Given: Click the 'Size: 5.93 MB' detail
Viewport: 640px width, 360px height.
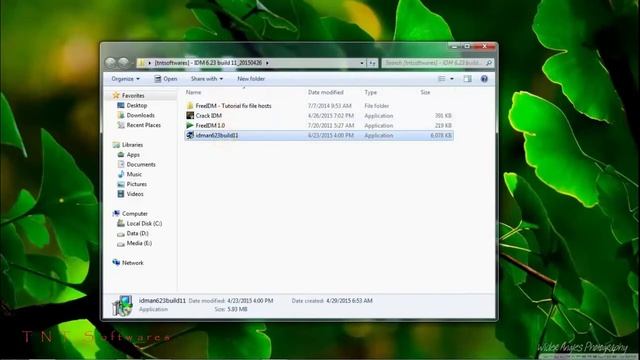Looking at the screenshot, I should tap(231, 309).
